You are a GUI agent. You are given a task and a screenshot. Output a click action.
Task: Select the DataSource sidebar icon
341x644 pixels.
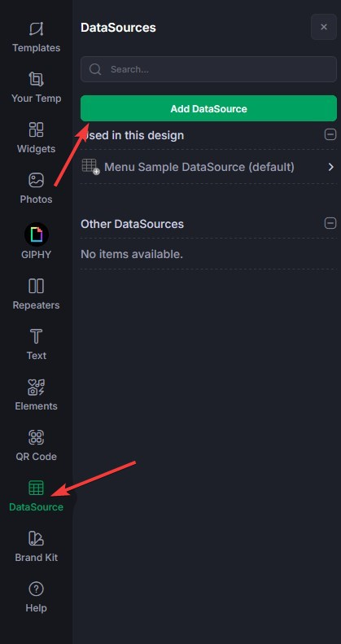[x=36, y=488]
